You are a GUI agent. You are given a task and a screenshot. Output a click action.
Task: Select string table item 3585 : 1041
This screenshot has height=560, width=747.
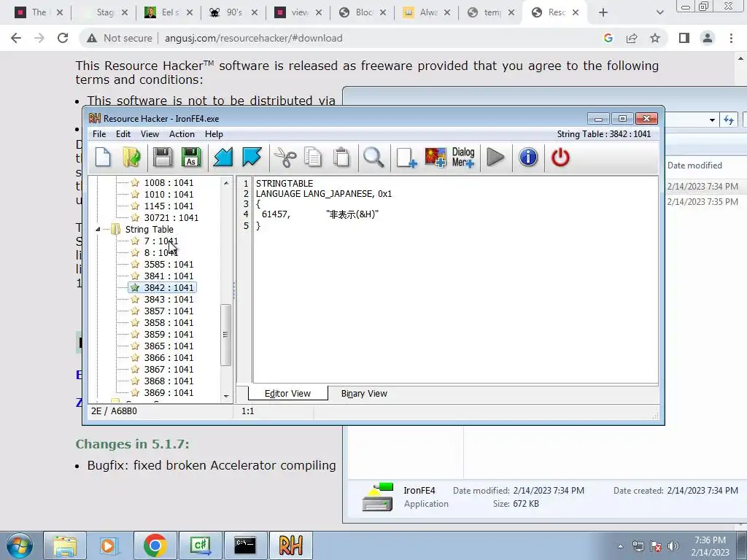click(169, 264)
